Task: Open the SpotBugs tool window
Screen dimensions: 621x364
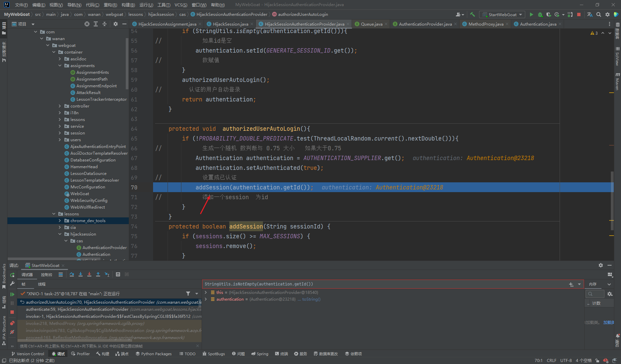Action: click(x=214, y=354)
